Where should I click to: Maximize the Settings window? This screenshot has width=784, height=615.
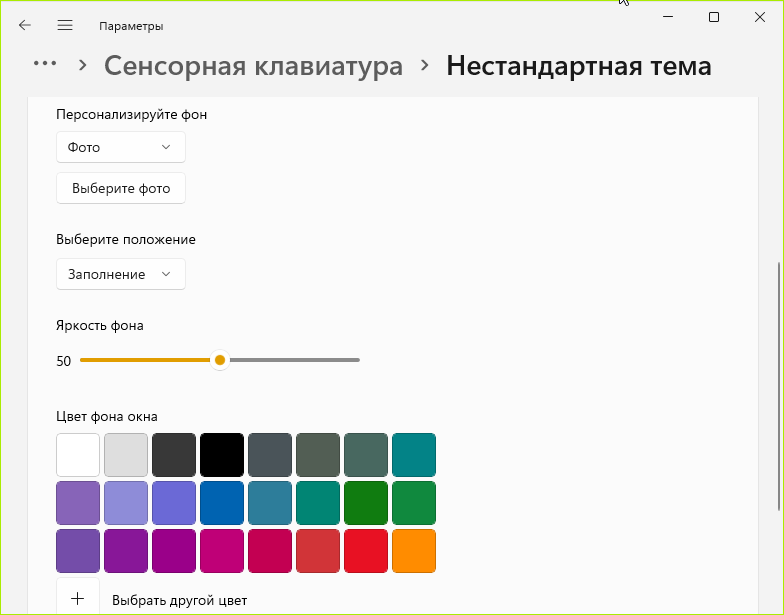(x=714, y=17)
